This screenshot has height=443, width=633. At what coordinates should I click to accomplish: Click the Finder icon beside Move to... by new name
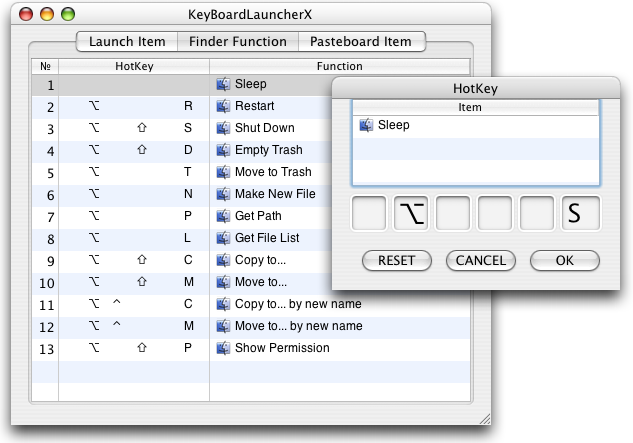coord(223,326)
